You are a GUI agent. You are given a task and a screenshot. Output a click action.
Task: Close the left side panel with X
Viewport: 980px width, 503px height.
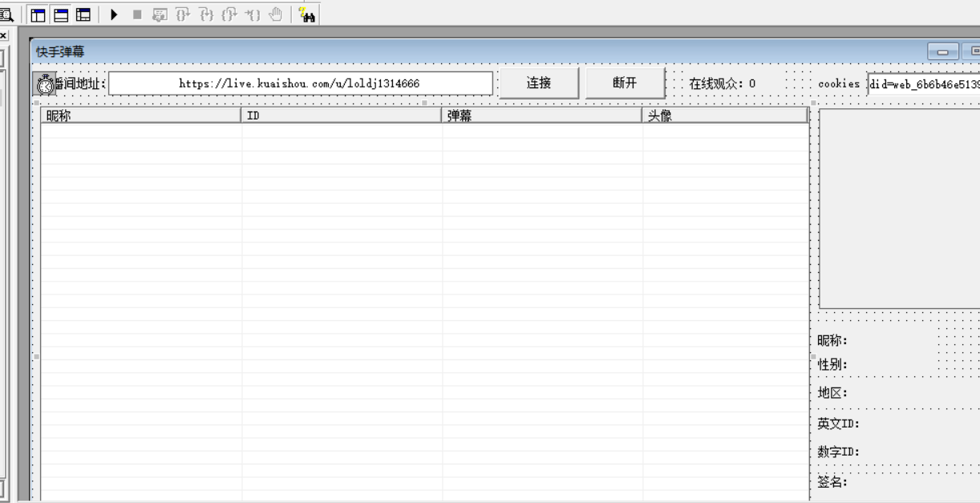pos(3,36)
